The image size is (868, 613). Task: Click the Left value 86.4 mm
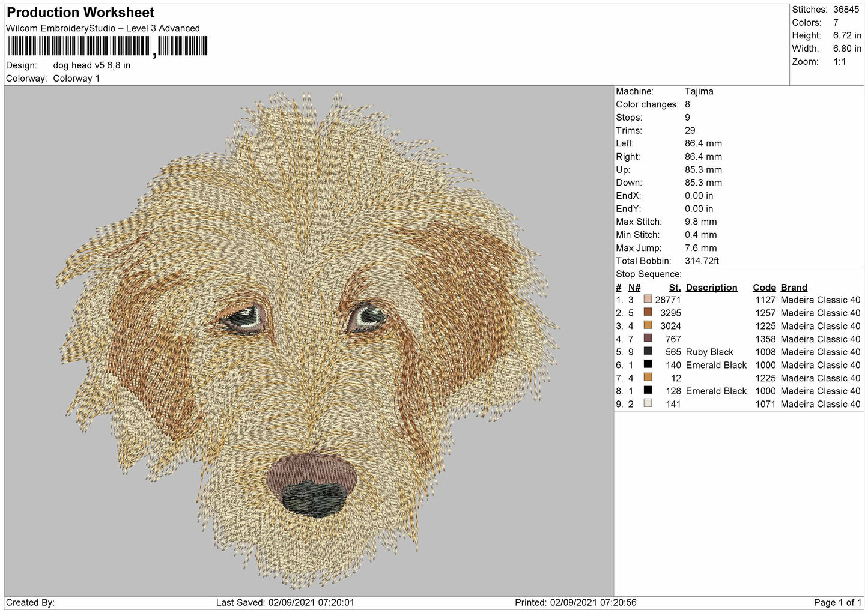(x=703, y=143)
